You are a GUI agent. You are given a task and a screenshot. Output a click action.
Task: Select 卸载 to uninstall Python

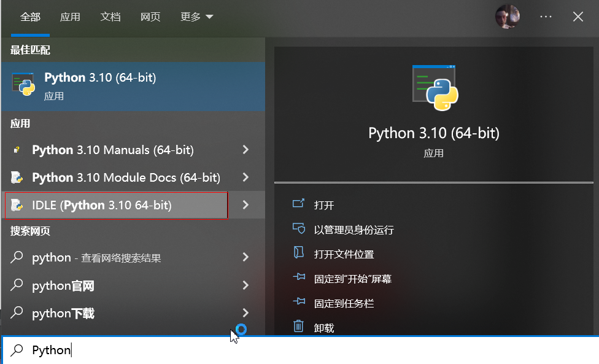coord(323,328)
